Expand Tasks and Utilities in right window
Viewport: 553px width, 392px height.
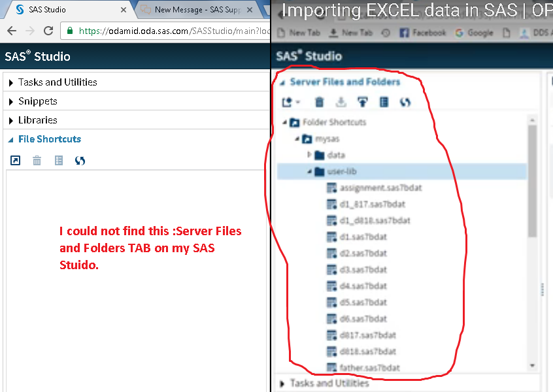(x=282, y=384)
